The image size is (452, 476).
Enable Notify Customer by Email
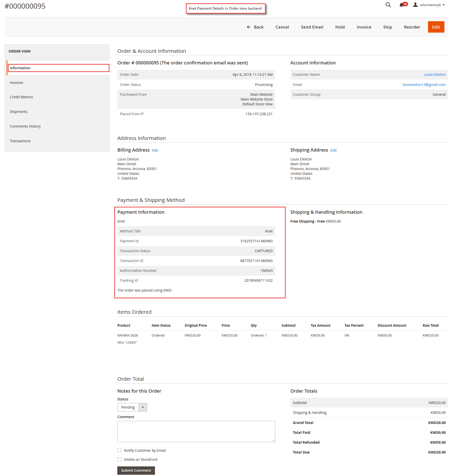pos(119,450)
